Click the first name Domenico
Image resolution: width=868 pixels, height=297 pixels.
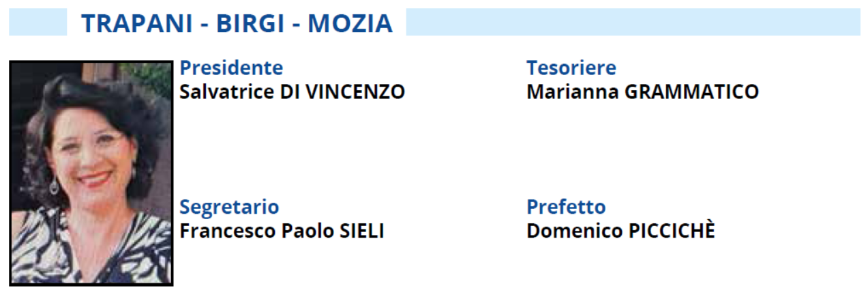pyautogui.click(x=571, y=231)
